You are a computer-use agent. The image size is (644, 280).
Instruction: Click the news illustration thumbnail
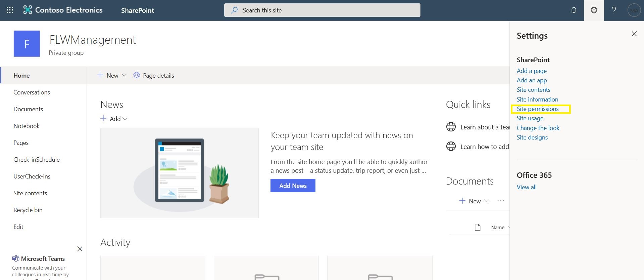point(180,173)
